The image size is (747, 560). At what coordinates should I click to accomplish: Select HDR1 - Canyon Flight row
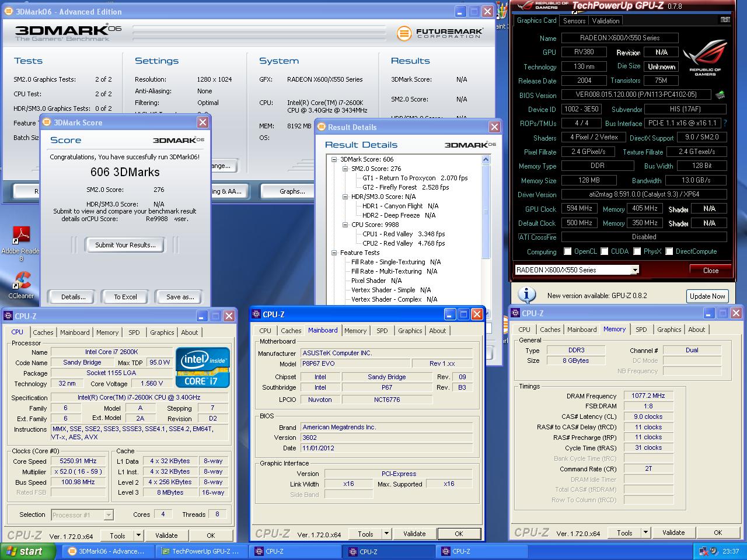pos(400,206)
